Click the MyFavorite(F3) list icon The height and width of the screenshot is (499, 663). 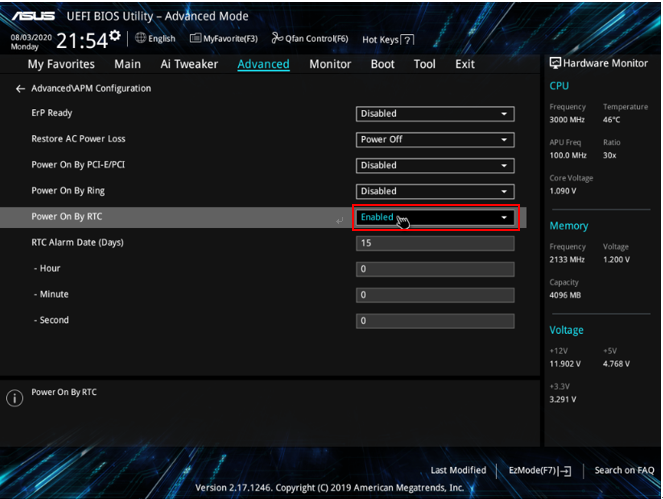pos(195,38)
